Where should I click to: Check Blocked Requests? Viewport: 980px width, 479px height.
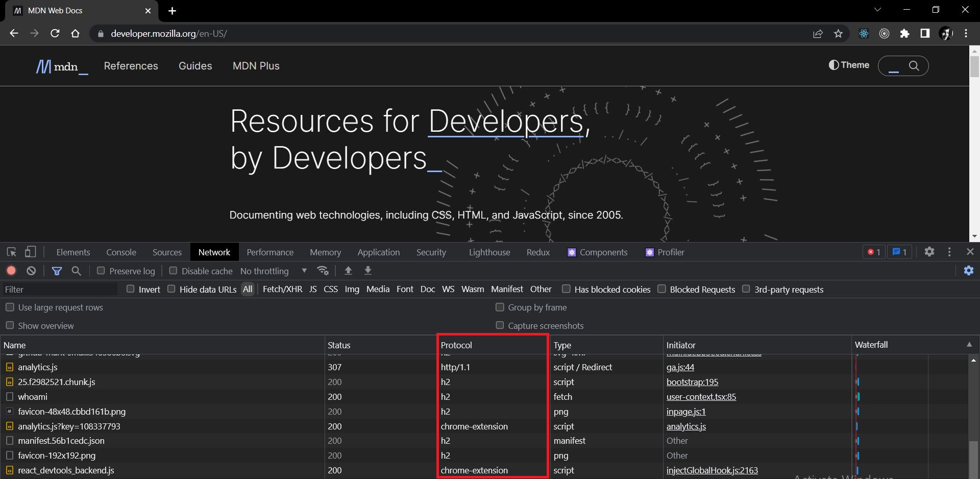(661, 289)
